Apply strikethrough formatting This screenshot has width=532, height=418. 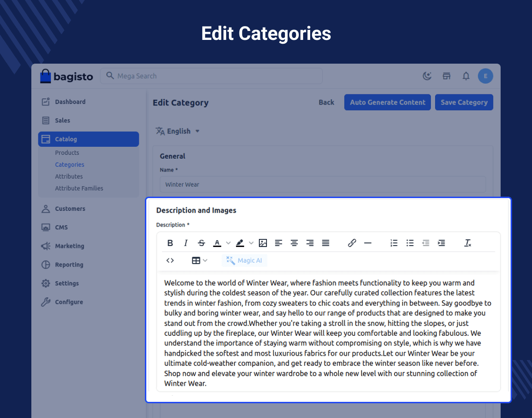[201, 243]
